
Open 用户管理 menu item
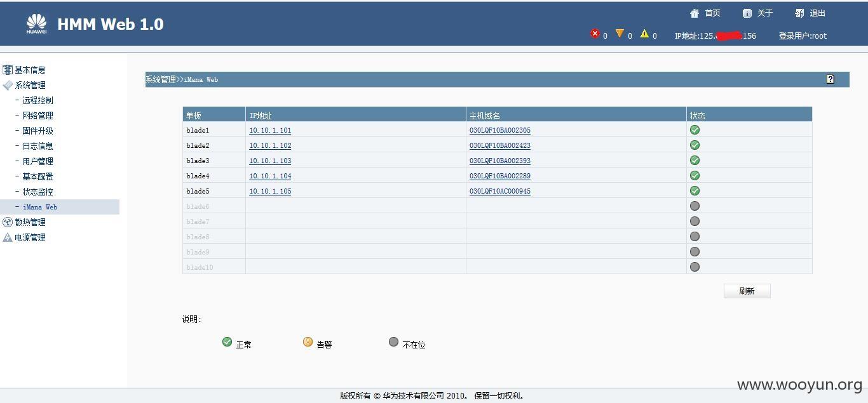[x=37, y=161]
